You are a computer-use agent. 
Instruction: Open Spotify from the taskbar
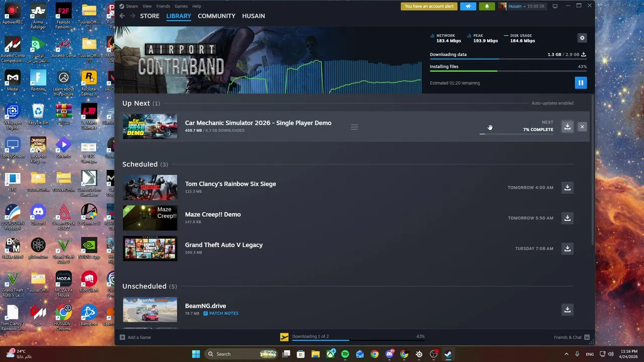345,354
